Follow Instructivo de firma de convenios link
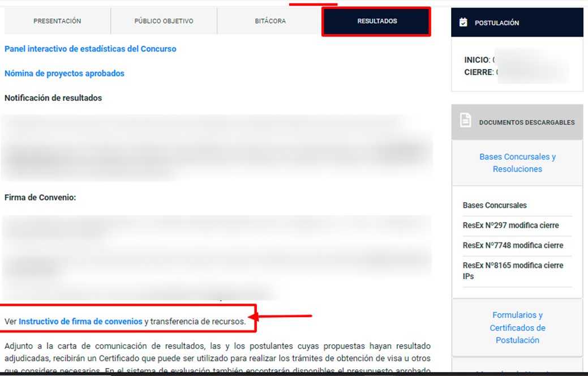Viewport: 588px width, 376px height. pos(80,322)
